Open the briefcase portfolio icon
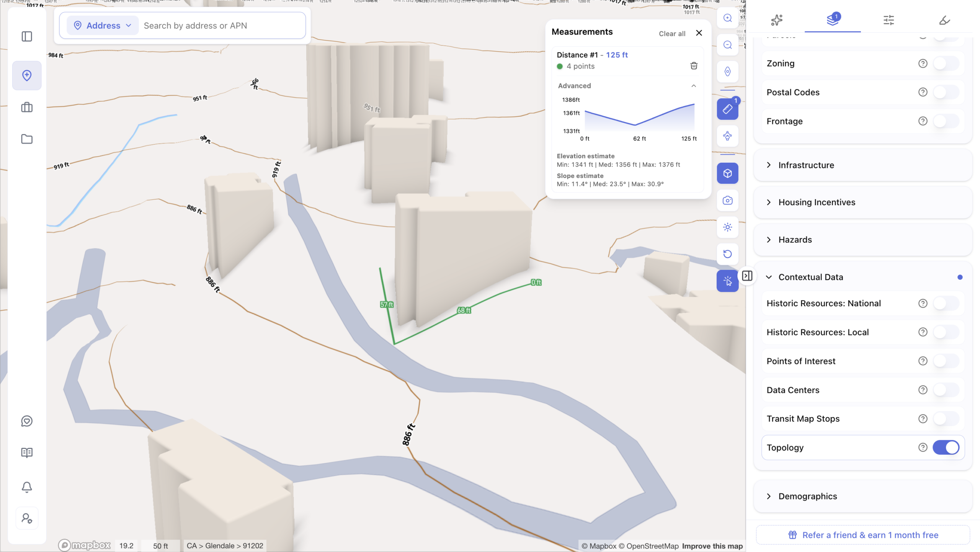 point(27,107)
